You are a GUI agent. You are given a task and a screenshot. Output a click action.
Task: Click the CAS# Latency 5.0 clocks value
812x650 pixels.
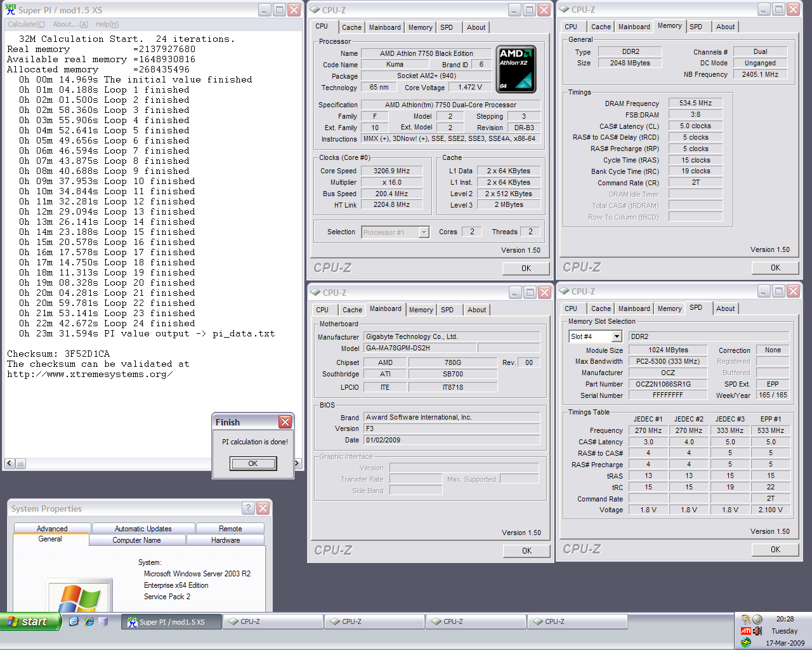coord(695,126)
